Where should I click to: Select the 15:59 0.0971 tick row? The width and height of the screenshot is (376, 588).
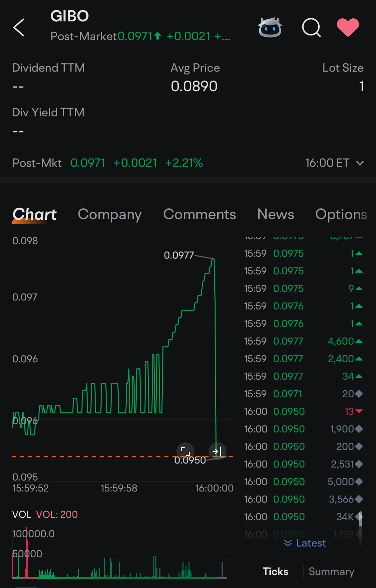coord(303,394)
